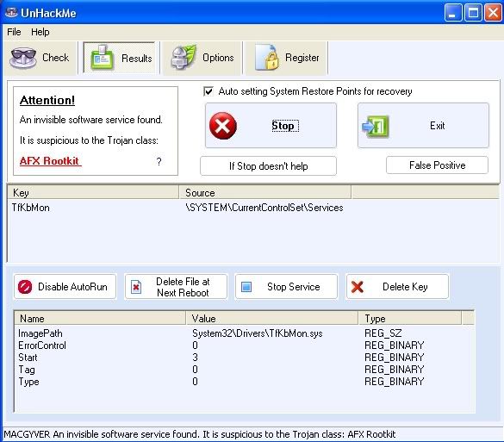Viewport: 504px width, 442px height.
Task: Toggle Auto setting System Restore Points checkbox
Action: coord(208,91)
